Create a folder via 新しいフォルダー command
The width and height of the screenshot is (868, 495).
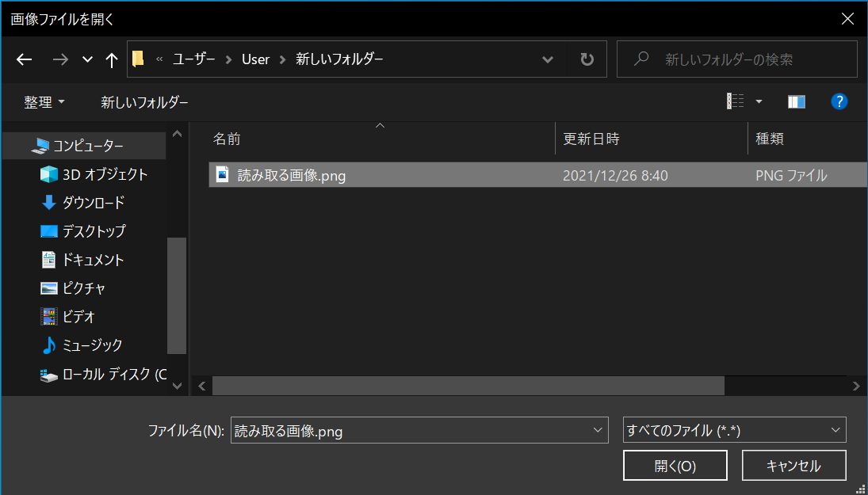coord(145,101)
